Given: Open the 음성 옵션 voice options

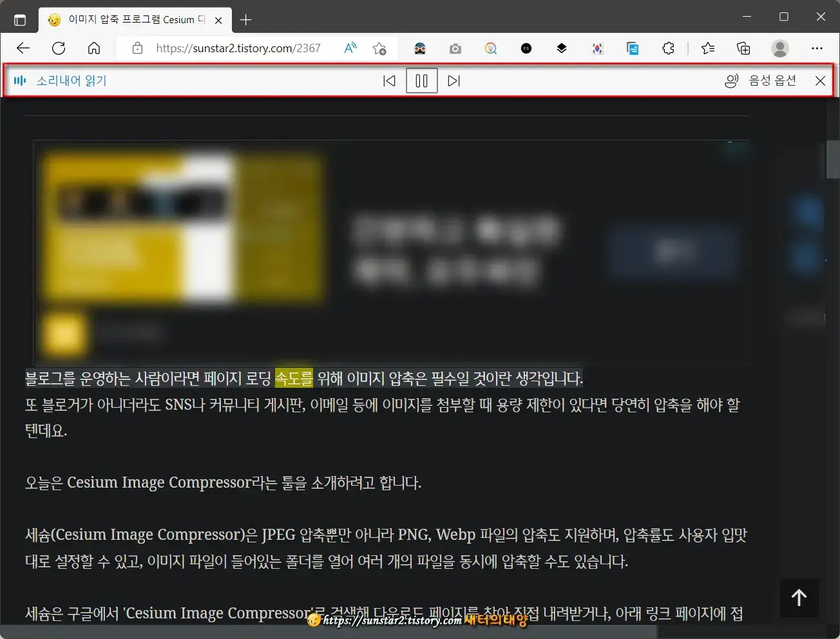Looking at the screenshot, I should tap(771, 81).
